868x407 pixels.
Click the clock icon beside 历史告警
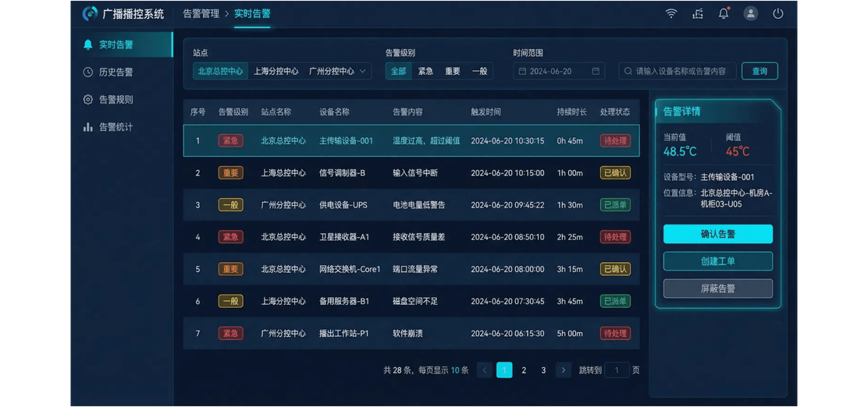87,72
